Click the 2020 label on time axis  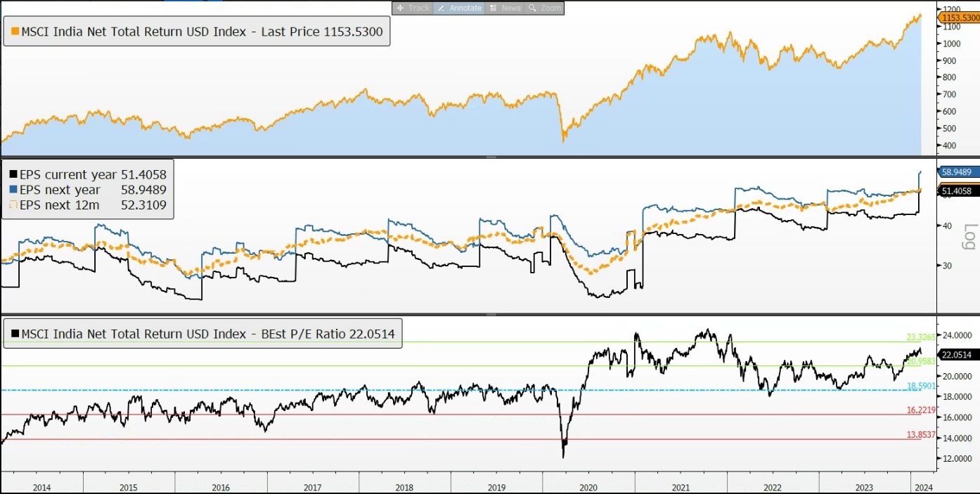tap(588, 487)
